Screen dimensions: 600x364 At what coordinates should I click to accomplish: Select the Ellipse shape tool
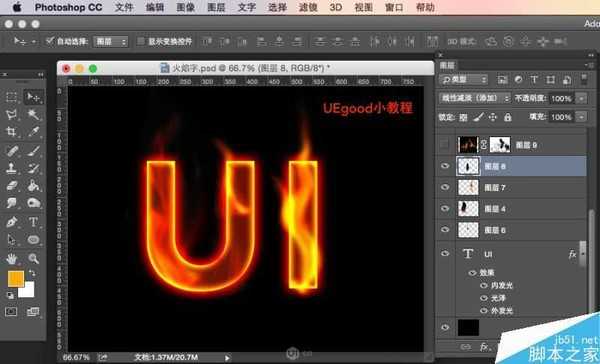click(x=33, y=240)
